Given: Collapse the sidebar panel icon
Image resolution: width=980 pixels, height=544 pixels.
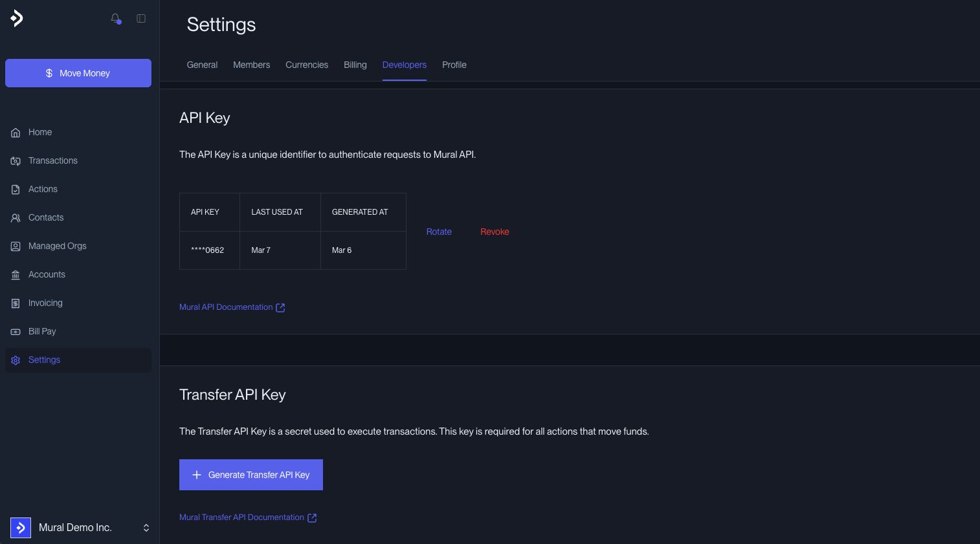Looking at the screenshot, I should pyautogui.click(x=141, y=19).
